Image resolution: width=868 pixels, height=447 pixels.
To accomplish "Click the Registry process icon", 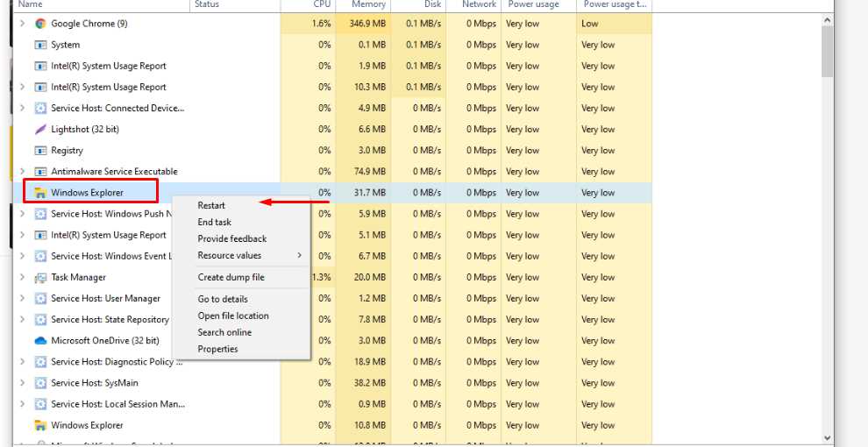I will click(40, 151).
